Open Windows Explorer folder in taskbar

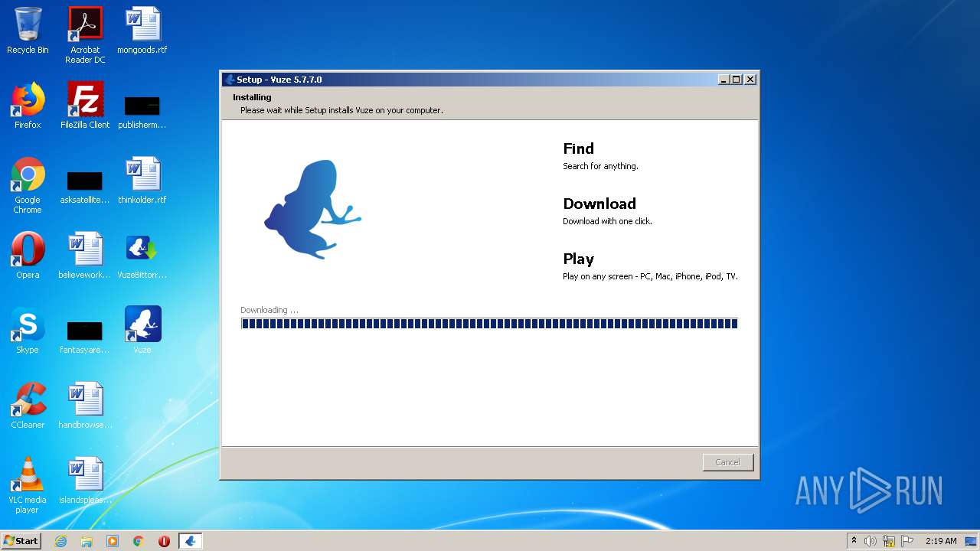coord(87,541)
